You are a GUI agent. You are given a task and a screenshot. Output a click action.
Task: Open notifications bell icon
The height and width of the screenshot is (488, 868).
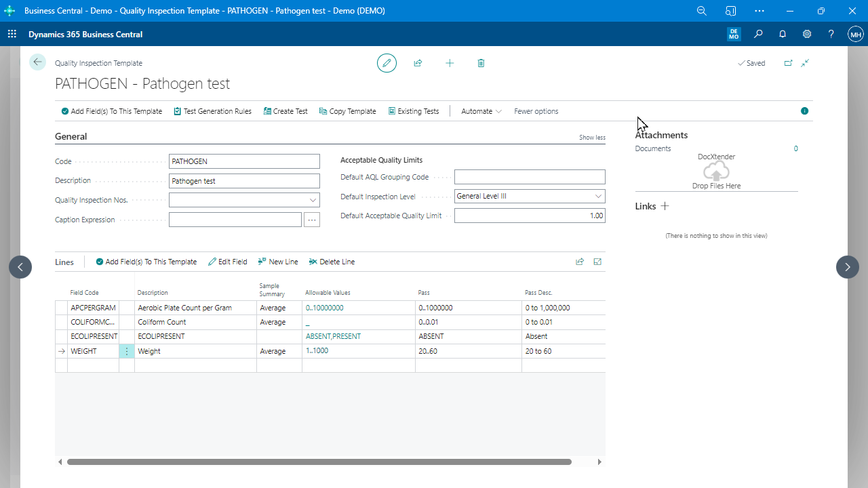click(x=783, y=35)
